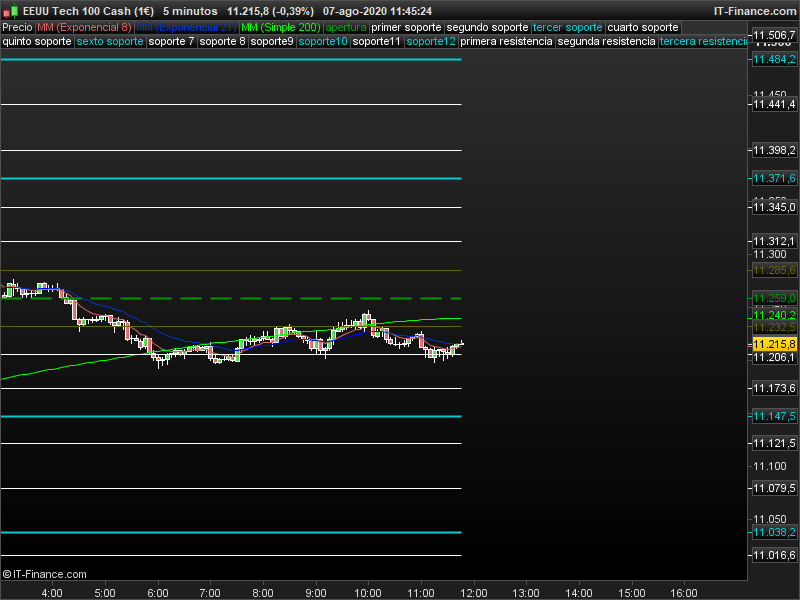Click the 12:00 mark on time axis

[473, 592]
